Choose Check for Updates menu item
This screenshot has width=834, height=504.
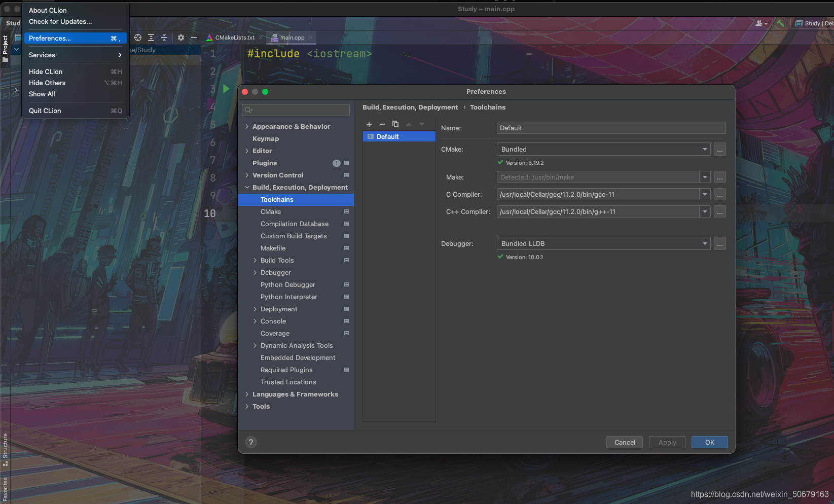[75, 21]
